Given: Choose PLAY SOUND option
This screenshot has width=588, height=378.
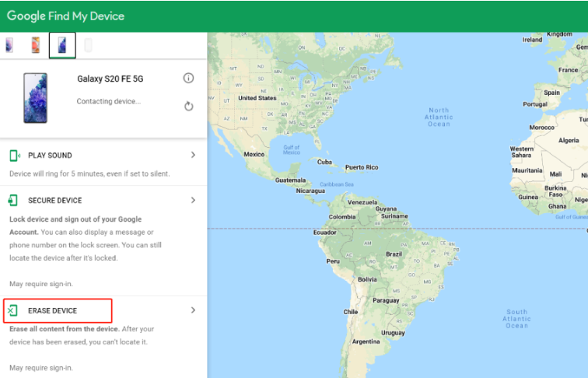Looking at the screenshot, I should pyautogui.click(x=50, y=156).
